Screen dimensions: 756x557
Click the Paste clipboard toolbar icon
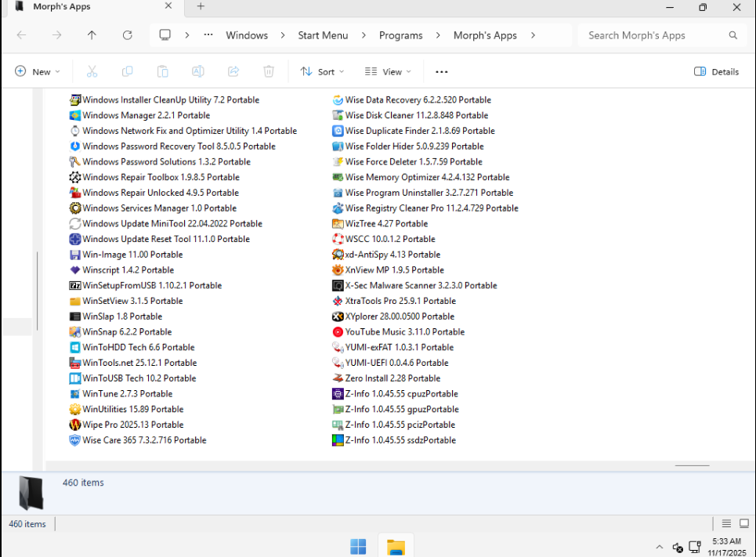162,71
